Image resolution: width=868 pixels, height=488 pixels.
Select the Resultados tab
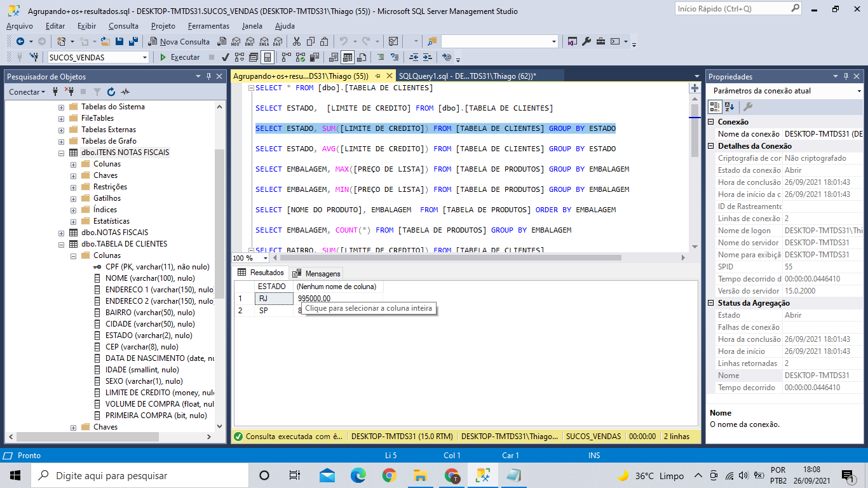click(x=261, y=273)
